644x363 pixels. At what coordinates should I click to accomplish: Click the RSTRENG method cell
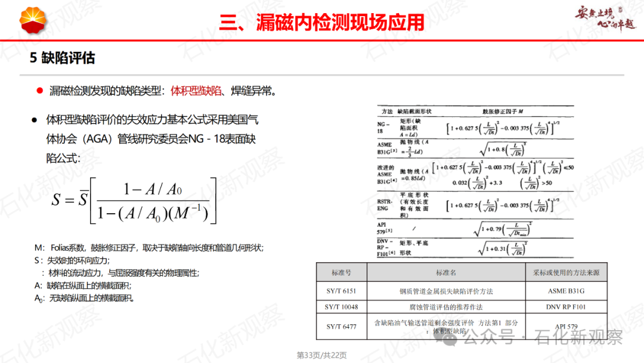coord(385,205)
